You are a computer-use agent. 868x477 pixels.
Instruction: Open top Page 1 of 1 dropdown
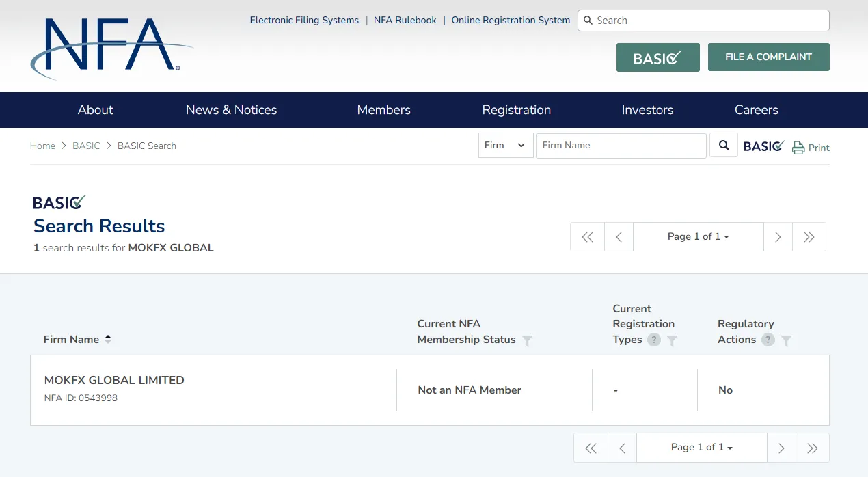(699, 237)
